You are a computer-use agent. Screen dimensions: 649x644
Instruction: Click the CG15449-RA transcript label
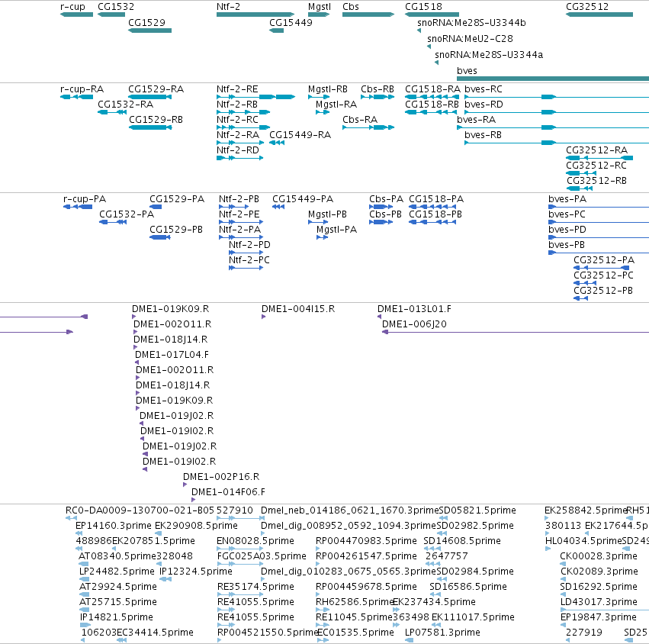point(300,134)
